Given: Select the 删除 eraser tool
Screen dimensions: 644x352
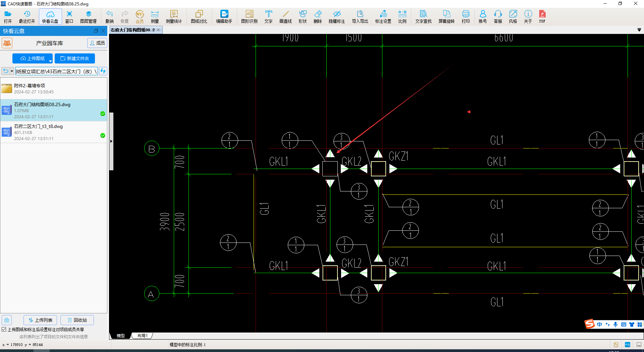Looking at the screenshot, I should coord(318,16).
